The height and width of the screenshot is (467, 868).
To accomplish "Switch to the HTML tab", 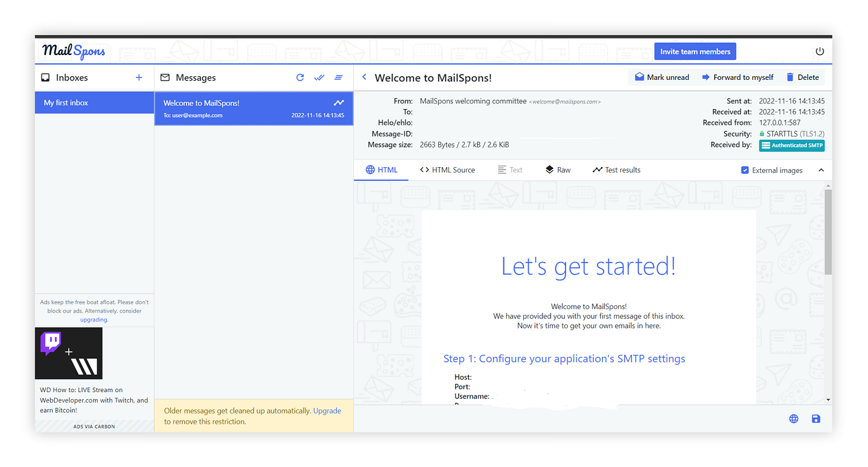I will point(381,170).
